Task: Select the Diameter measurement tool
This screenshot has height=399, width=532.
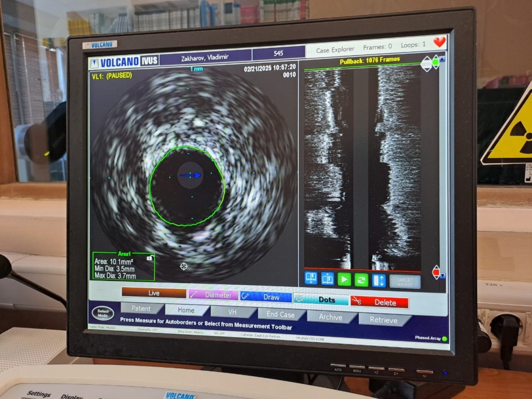Action: coord(213,295)
